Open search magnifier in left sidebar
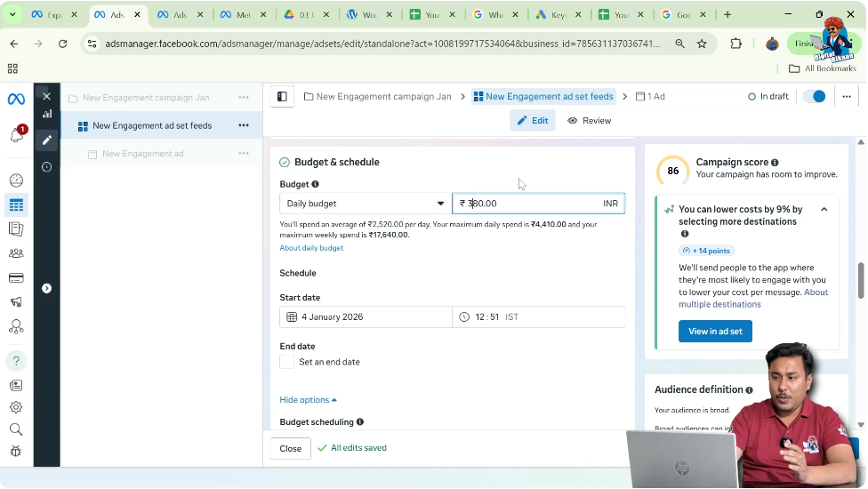The width and height of the screenshot is (868, 489). click(16, 429)
